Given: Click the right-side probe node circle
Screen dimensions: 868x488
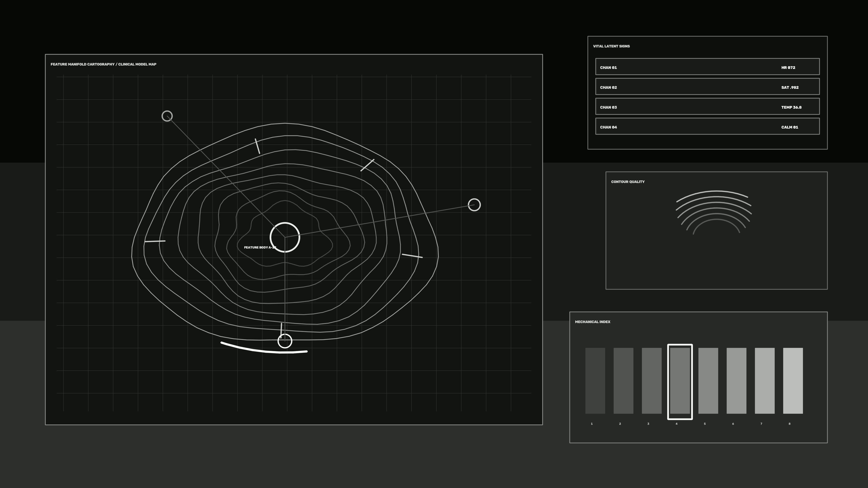Looking at the screenshot, I should click(474, 205).
